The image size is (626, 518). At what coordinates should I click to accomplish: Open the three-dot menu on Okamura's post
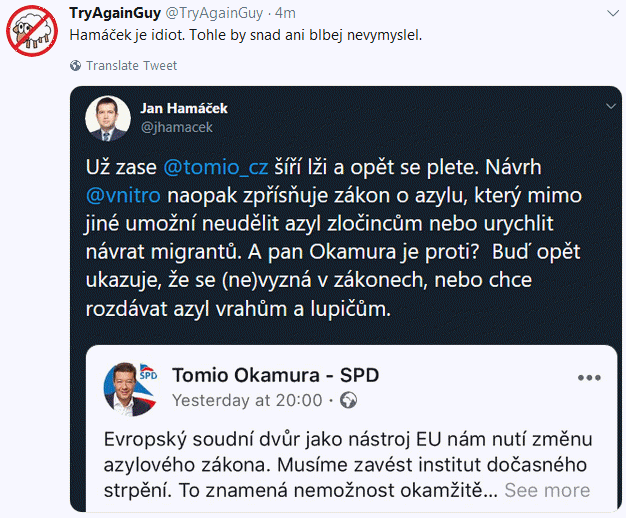point(590,377)
